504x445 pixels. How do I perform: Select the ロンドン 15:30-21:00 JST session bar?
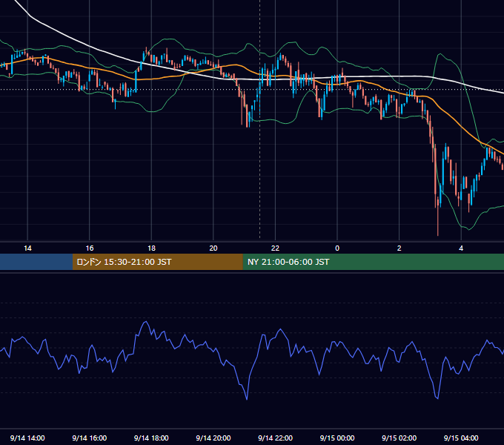click(x=157, y=262)
